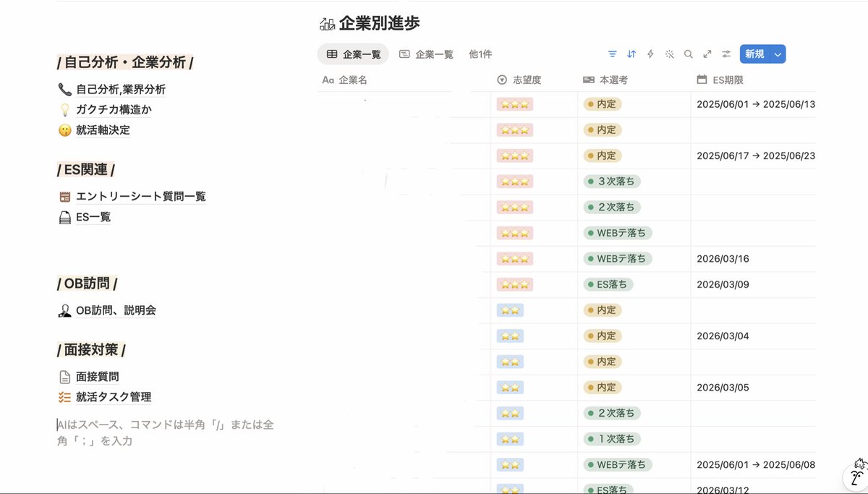Click the status icon in 本選考 header
Image resolution: width=868 pixels, height=494 pixels.
[x=589, y=80]
